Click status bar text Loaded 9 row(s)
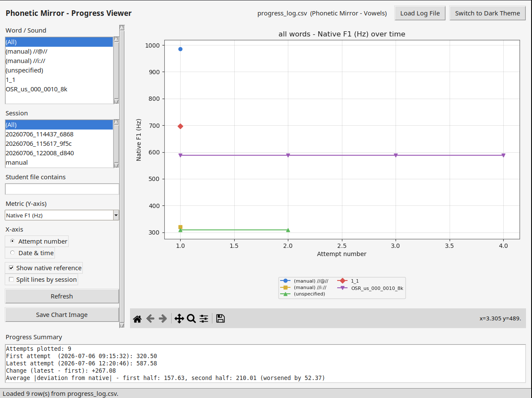Image resolution: width=532 pixels, height=398 pixels. [x=60, y=394]
